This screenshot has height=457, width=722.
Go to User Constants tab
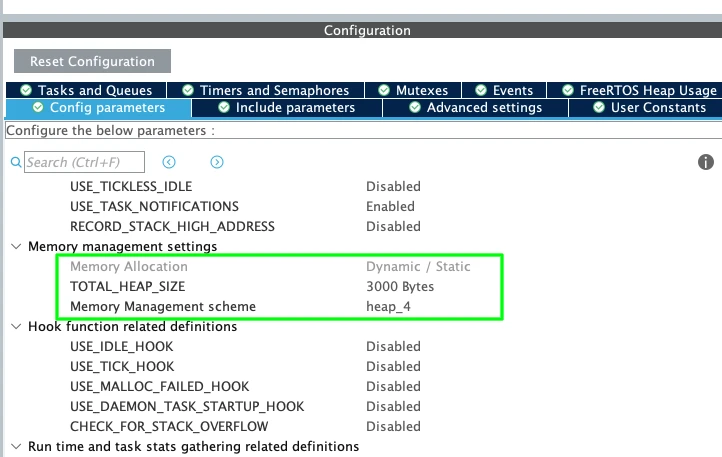tap(650, 107)
